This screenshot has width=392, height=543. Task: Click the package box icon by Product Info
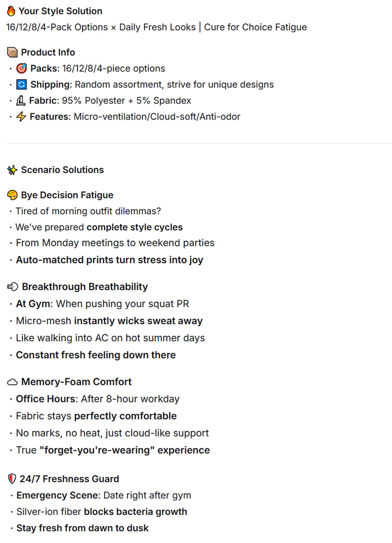(12, 52)
